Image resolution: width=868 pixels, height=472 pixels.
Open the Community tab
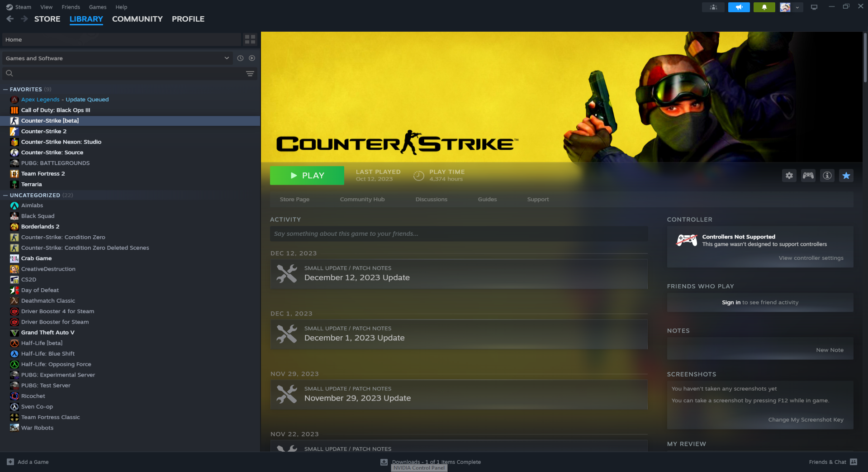click(137, 19)
